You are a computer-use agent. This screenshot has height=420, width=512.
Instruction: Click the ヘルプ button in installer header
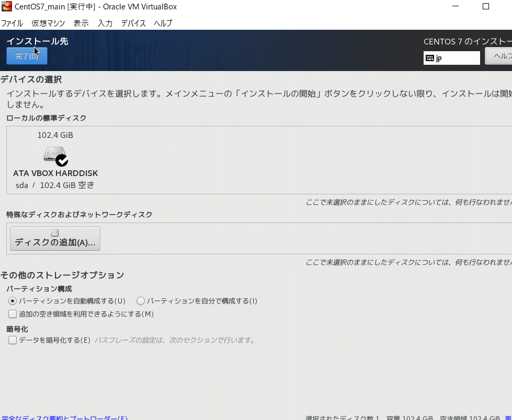[x=498, y=56]
